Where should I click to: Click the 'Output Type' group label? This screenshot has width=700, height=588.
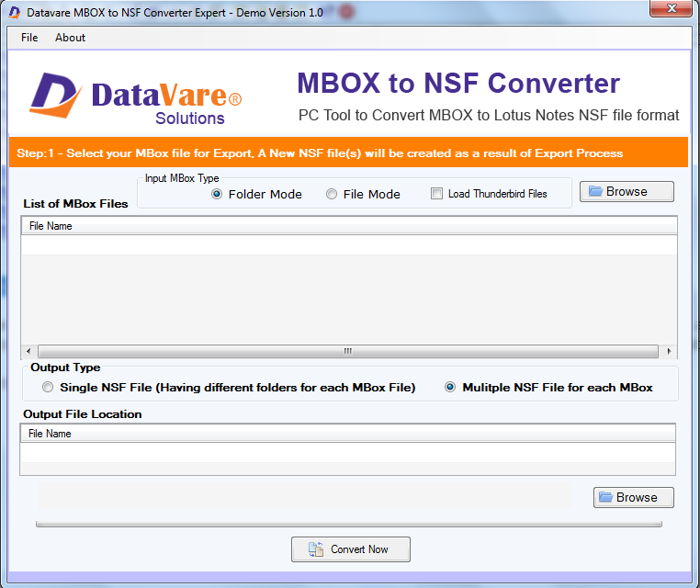coord(65,367)
